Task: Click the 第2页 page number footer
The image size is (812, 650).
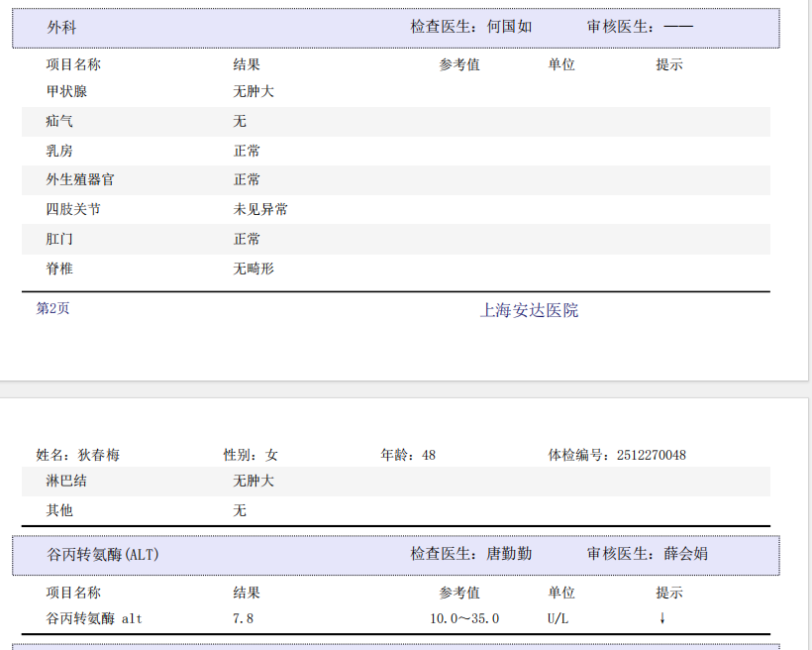Action: [x=53, y=308]
